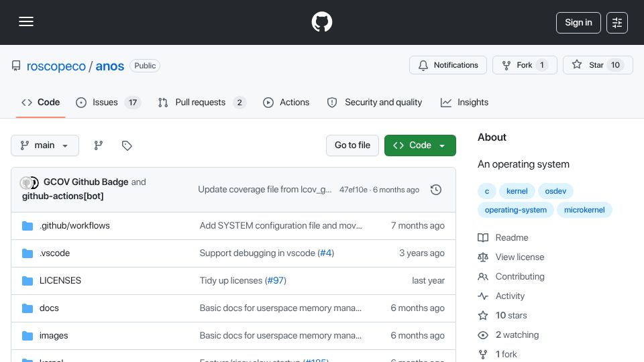Switch to the Issues tab
Image resolution: width=644 pixels, height=362 pixels.
[109, 102]
